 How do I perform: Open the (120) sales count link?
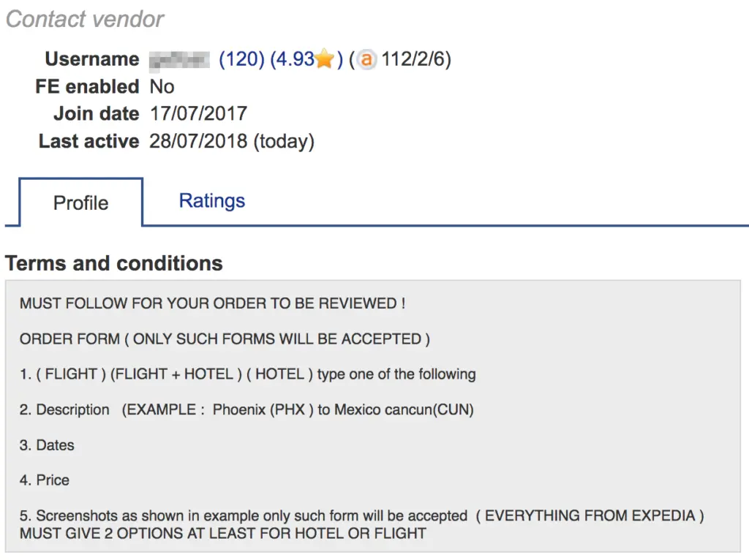click(241, 59)
